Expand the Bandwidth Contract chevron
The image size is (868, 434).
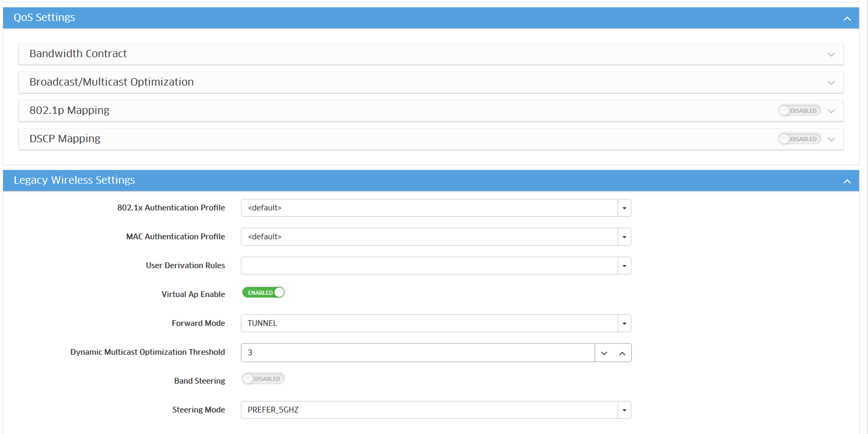831,55
